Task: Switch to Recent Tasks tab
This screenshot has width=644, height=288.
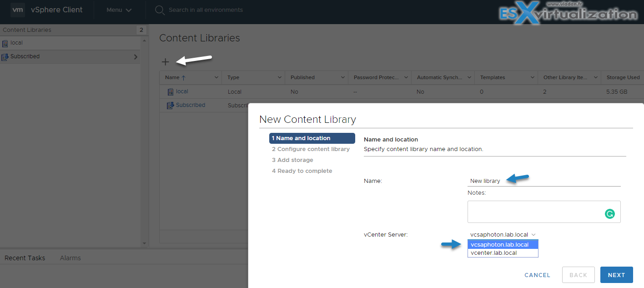Action: [25, 258]
